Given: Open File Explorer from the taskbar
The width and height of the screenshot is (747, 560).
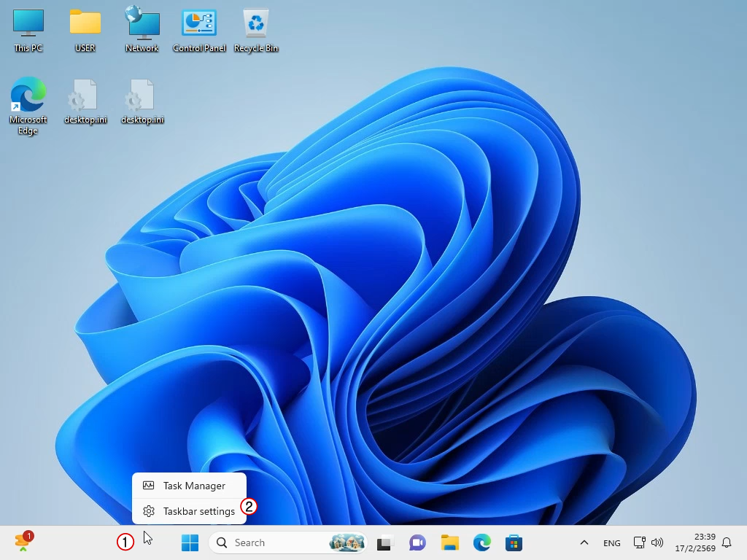Looking at the screenshot, I should pyautogui.click(x=449, y=542).
